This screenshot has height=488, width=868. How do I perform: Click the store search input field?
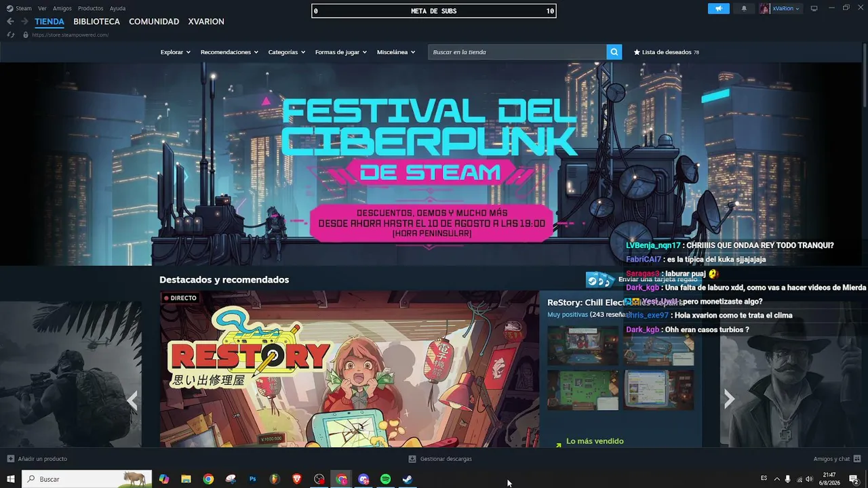pos(517,52)
